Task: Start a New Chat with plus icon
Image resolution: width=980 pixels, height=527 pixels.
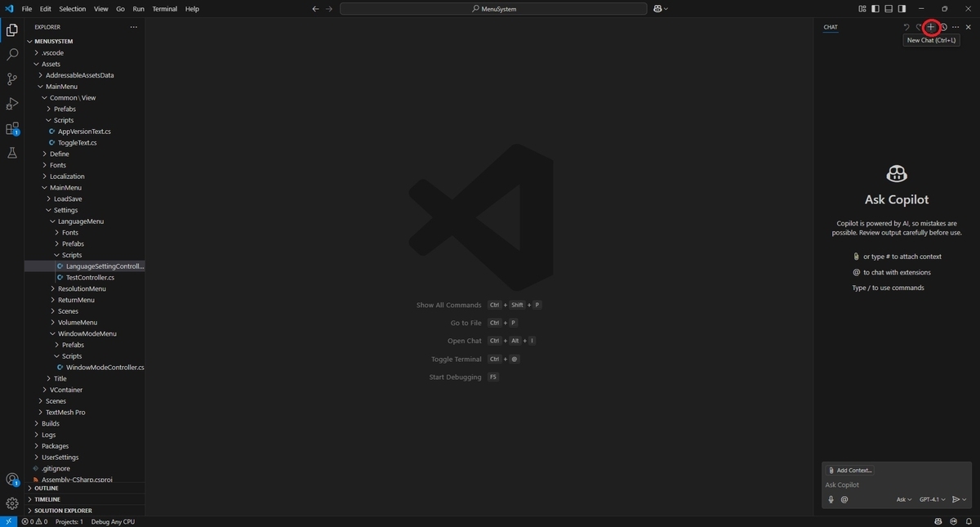Action: [x=930, y=27]
